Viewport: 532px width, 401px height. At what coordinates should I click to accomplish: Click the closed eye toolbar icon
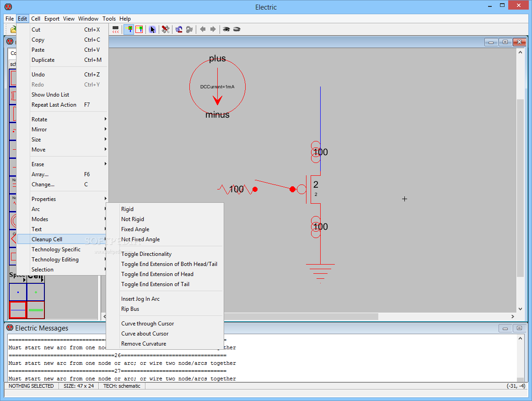pos(236,29)
